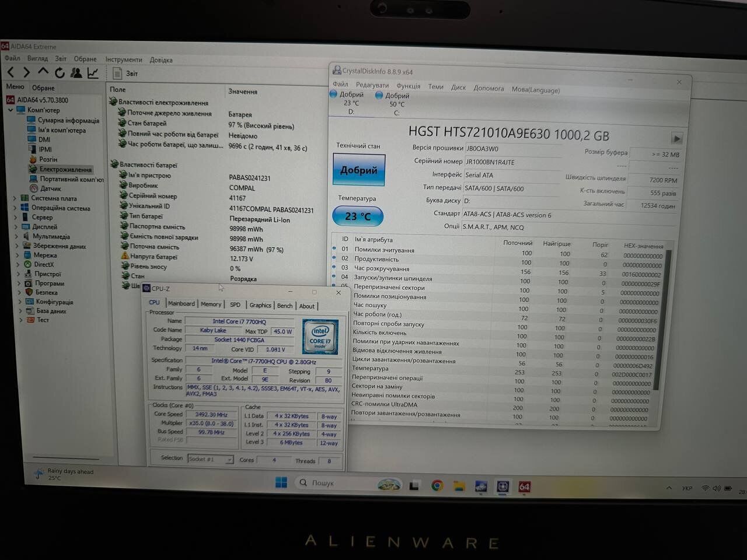
Task: Select drive C: status icon in CrystalDiskInfo
Action: (x=379, y=95)
